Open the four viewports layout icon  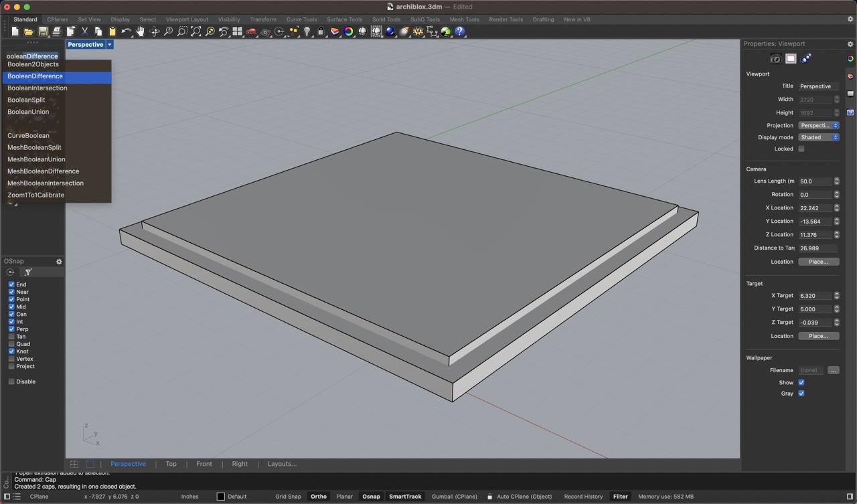[237, 31]
